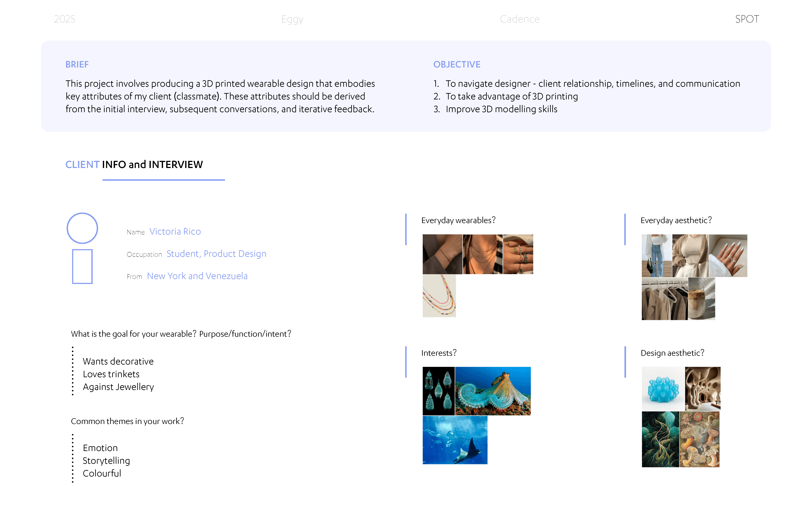Viewport: 812px width, 525px height.
Task: Open the iced coffee glass image
Action: pos(702,299)
